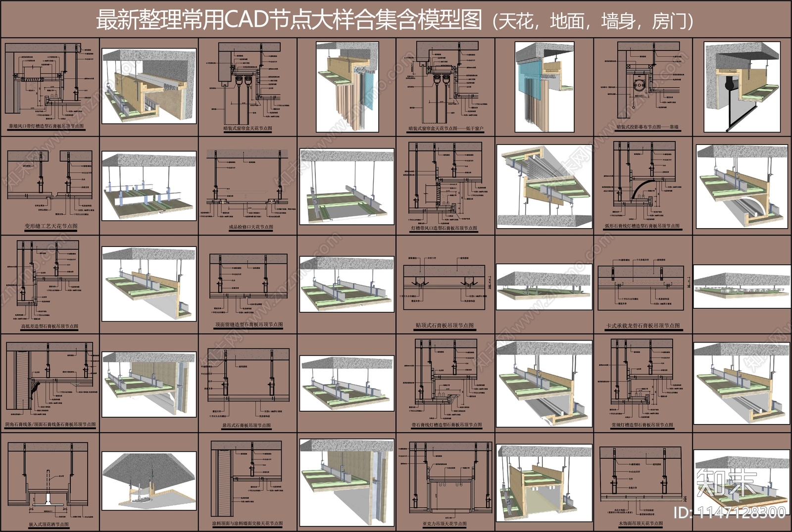Open the light trough with air vent 3D model
This screenshot has width=792, height=532.
[544, 186]
